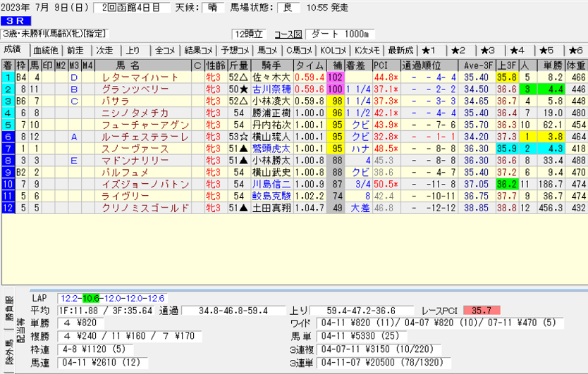Open the 最新成績 tab

(x=400, y=50)
